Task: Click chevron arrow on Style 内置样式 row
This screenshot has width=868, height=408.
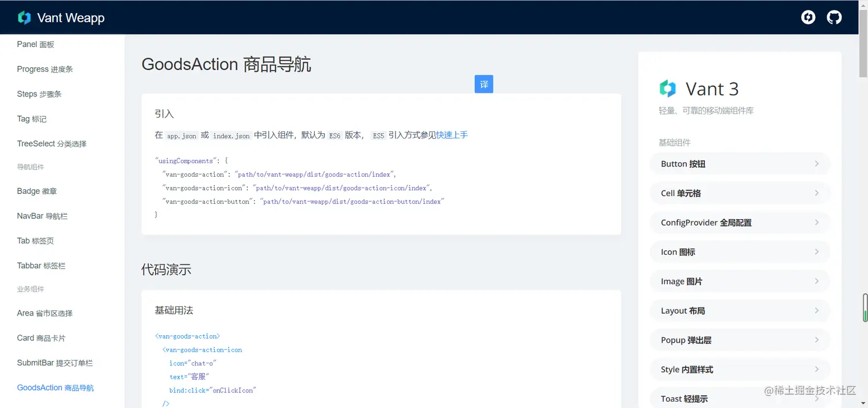Action: pyautogui.click(x=816, y=370)
